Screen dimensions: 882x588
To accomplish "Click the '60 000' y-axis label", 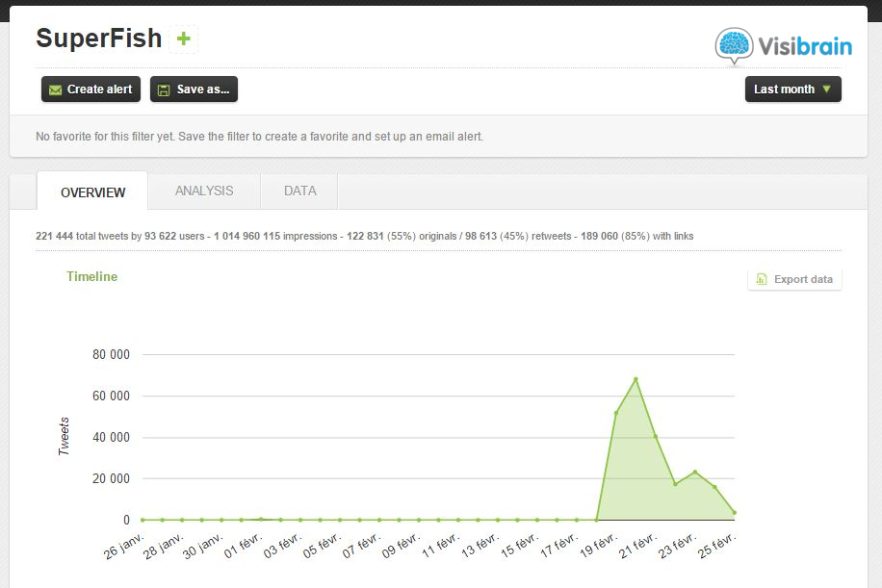I will click(111, 396).
